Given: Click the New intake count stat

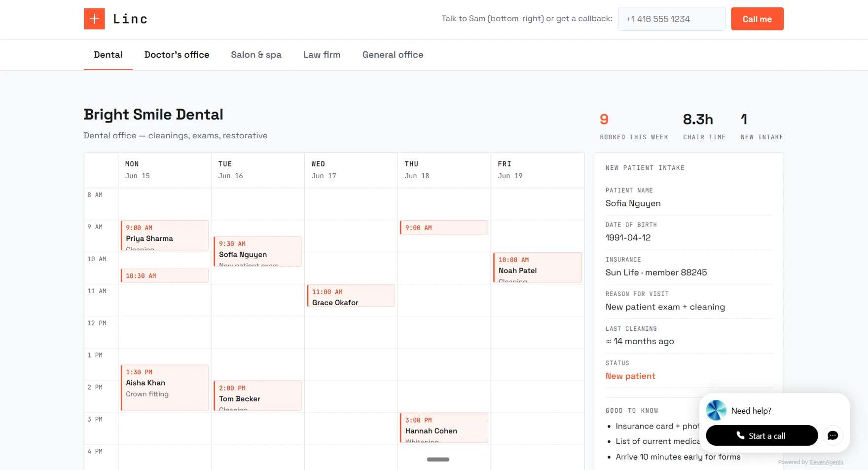Looking at the screenshot, I should 762,126.
